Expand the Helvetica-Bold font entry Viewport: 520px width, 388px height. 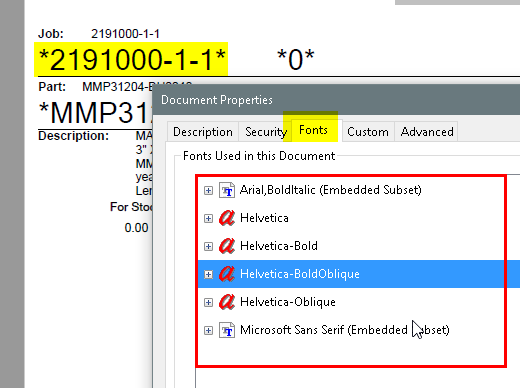208,246
